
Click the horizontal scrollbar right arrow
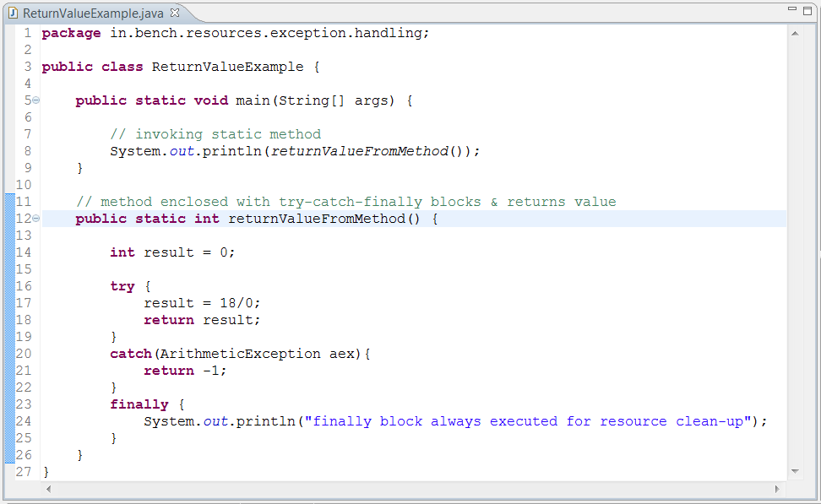pyautogui.click(x=777, y=489)
